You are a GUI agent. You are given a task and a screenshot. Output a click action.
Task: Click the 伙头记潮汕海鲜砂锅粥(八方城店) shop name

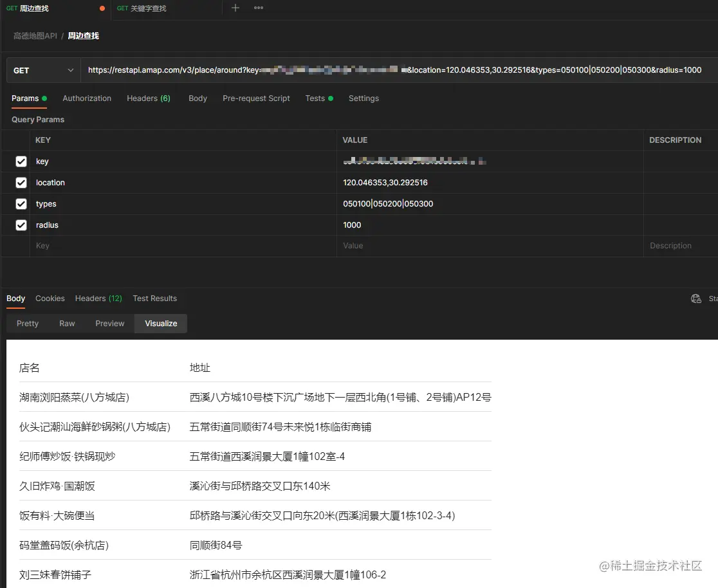(95, 427)
